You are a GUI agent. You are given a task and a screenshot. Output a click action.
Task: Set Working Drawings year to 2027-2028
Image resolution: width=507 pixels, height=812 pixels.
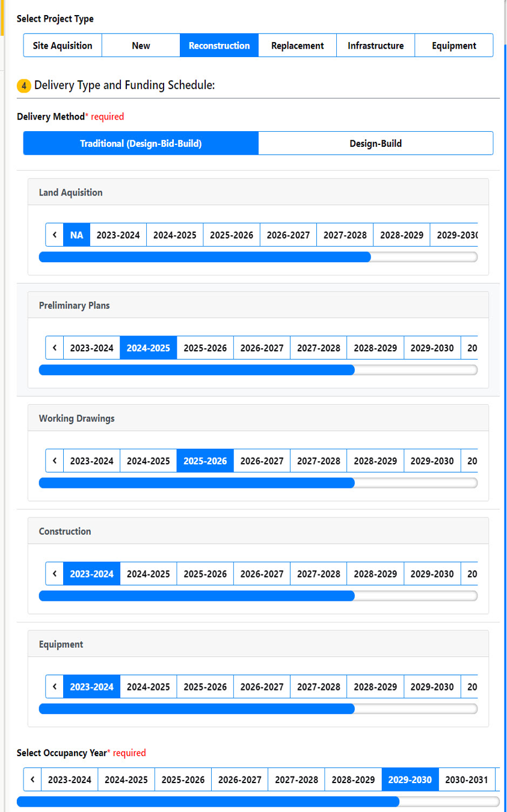click(x=319, y=461)
